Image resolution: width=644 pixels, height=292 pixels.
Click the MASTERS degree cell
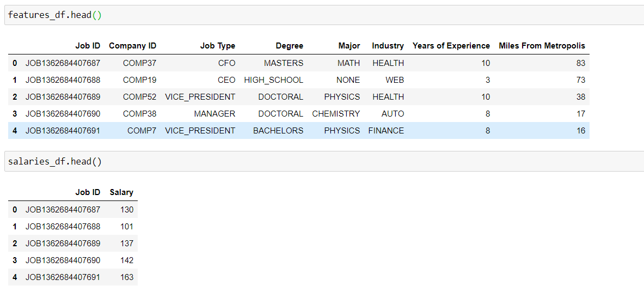[x=284, y=63]
